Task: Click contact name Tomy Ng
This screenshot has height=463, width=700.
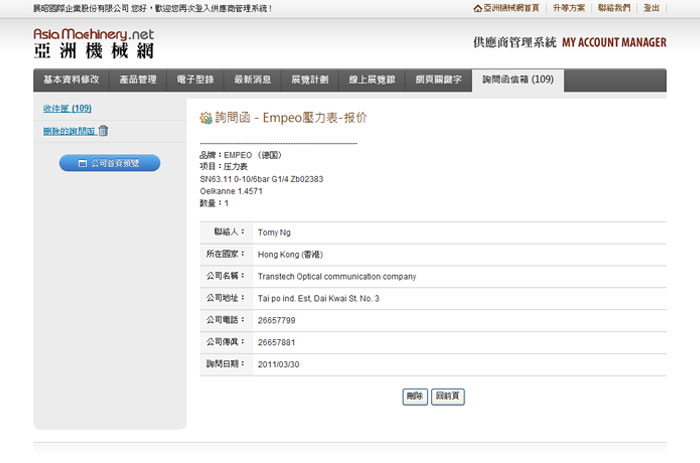Action: pyautogui.click(x=274, y=233)
